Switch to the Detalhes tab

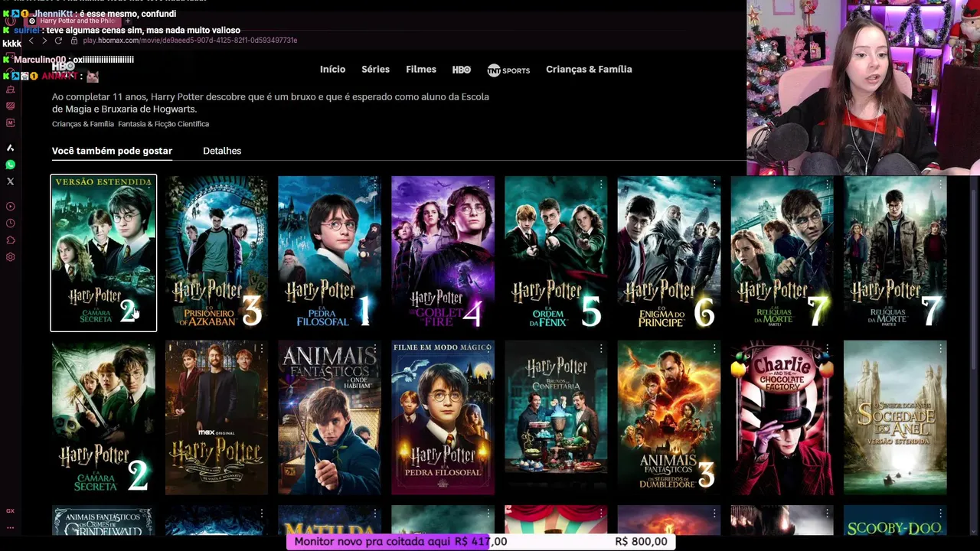(222, 151)
